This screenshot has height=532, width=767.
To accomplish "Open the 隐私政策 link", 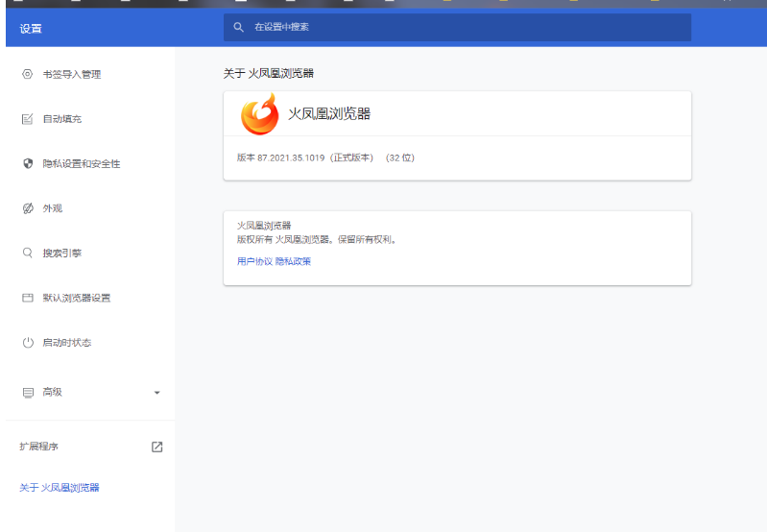I will click(x=293, y=261).
